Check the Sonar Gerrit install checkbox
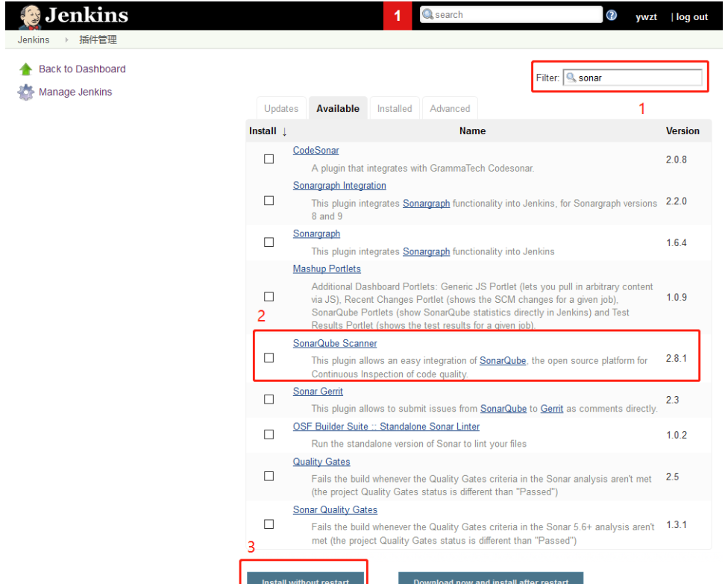This screenshot has width=728, height=584. coord(269,400)
